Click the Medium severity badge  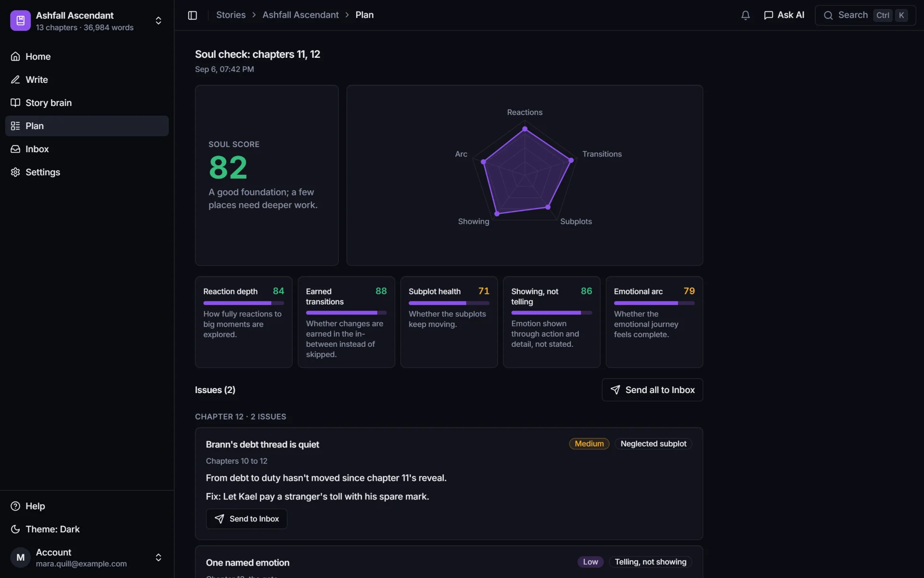pos(589,444)
